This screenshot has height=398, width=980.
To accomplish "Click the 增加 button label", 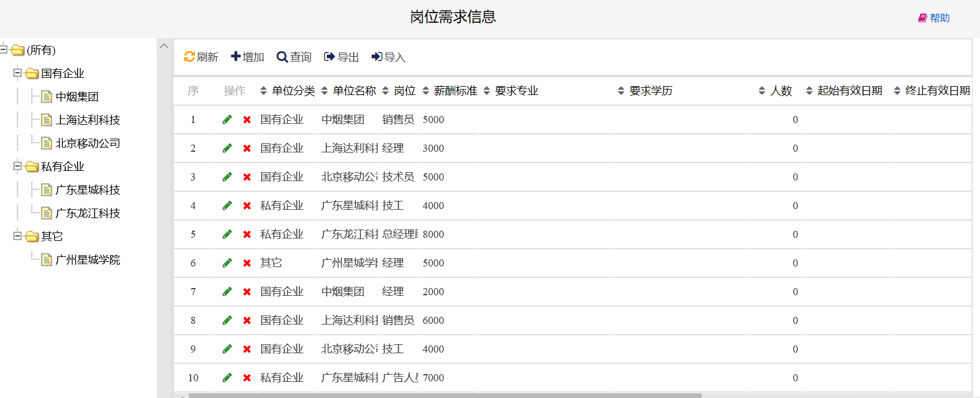I will coord(253,57).
